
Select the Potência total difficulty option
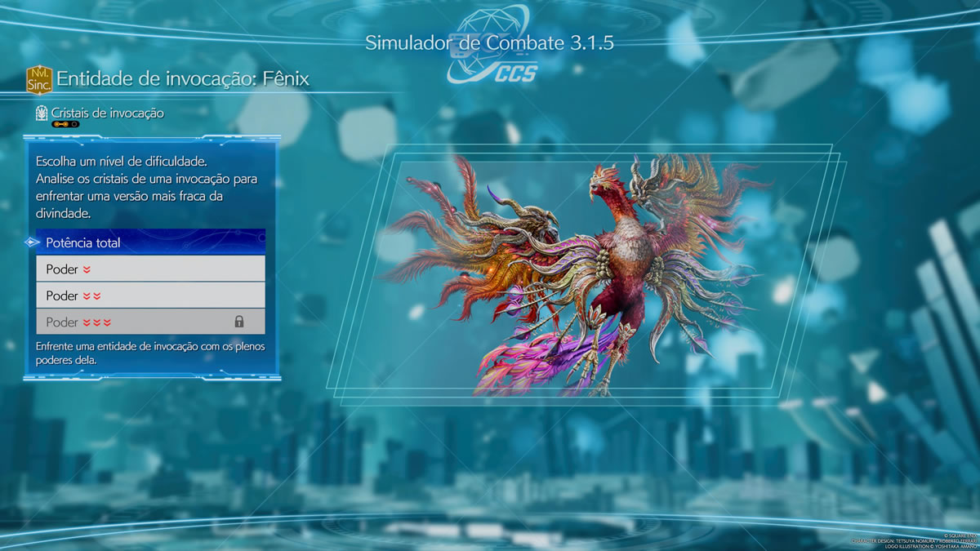click(x=151, y=242)
